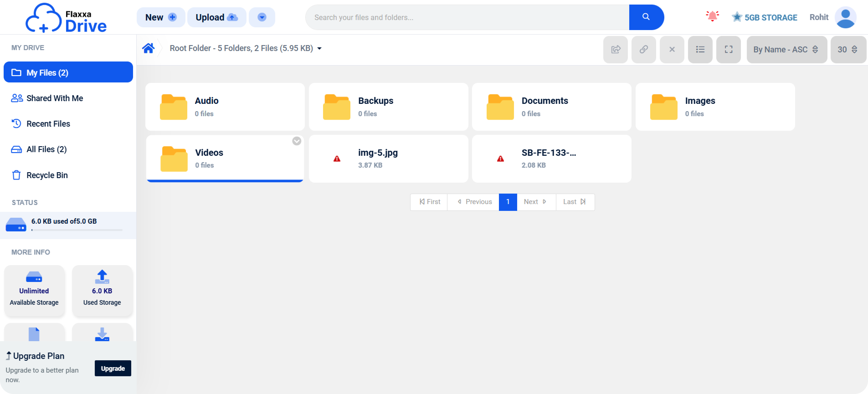Image resolution: width=868 pixels, height=394 pixels.
Task: Click the file search input field
Action: tap(467, 17)
